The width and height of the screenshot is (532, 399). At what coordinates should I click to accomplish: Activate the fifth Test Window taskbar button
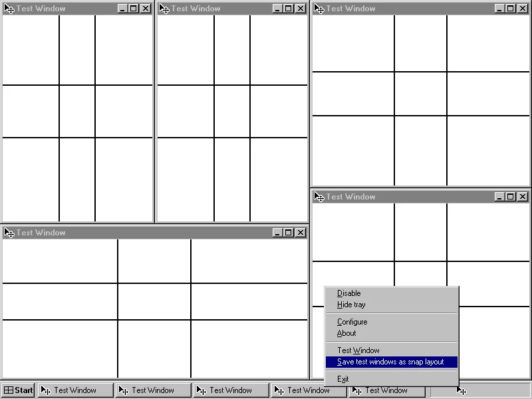pyautogui.click(x=387, y=390)
